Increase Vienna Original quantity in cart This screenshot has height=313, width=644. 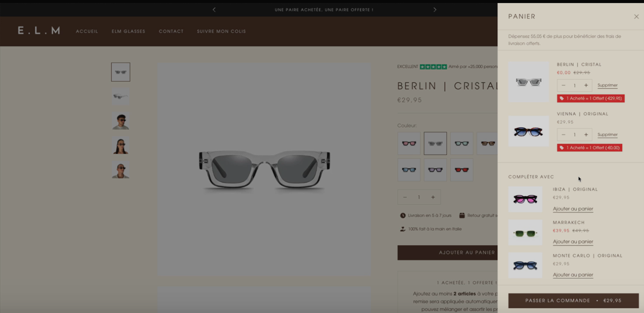pos(586,135)
